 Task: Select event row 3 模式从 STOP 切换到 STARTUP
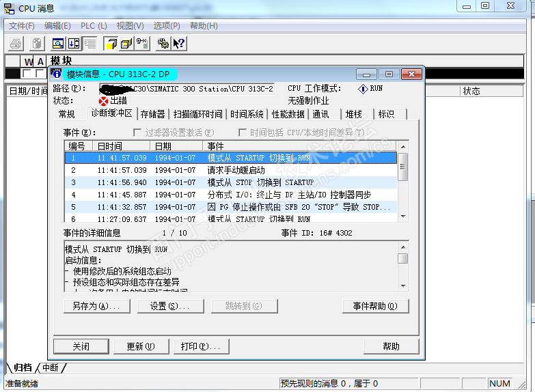click(x=231, y=182)
